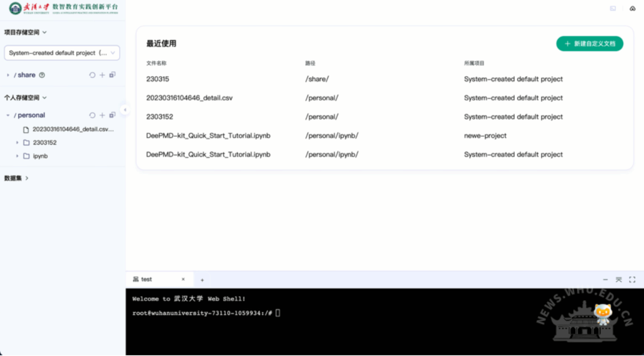
Task: Add a new terminal tab
Action: (x=202, y=280)
